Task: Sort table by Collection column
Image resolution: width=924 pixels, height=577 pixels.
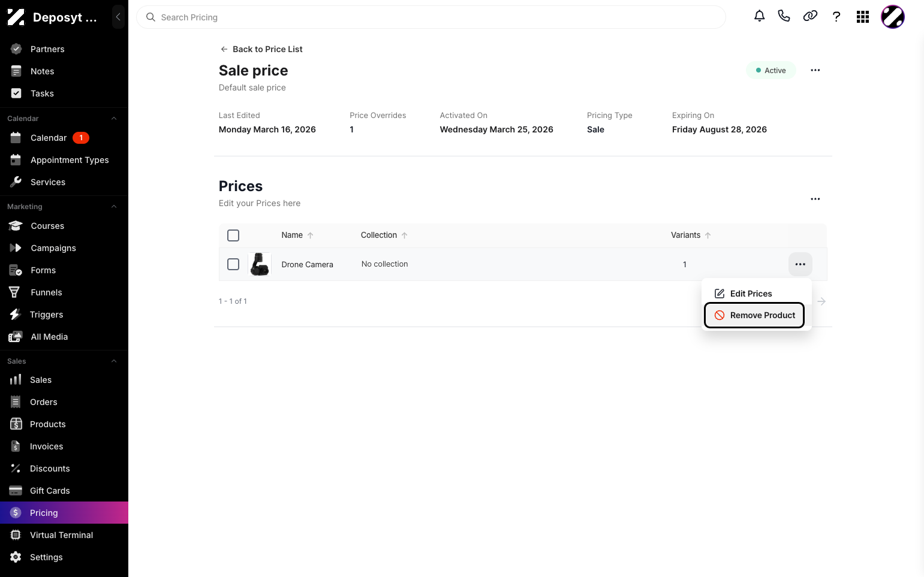Action: [384, 235]
